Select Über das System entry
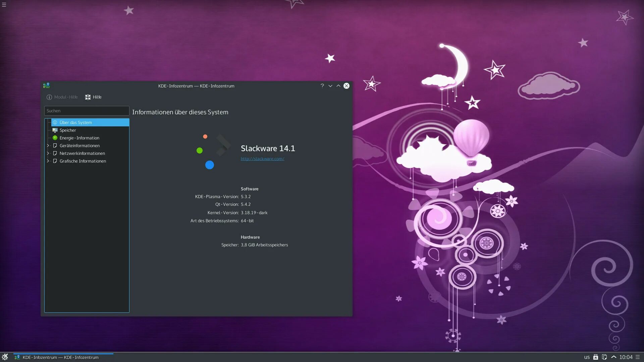 pos(76,123)
